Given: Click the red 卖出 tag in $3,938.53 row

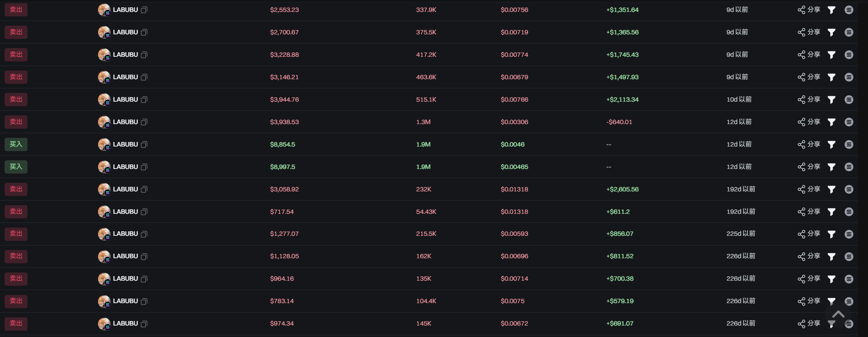Looking at the screenshot, I should (16, 122).
